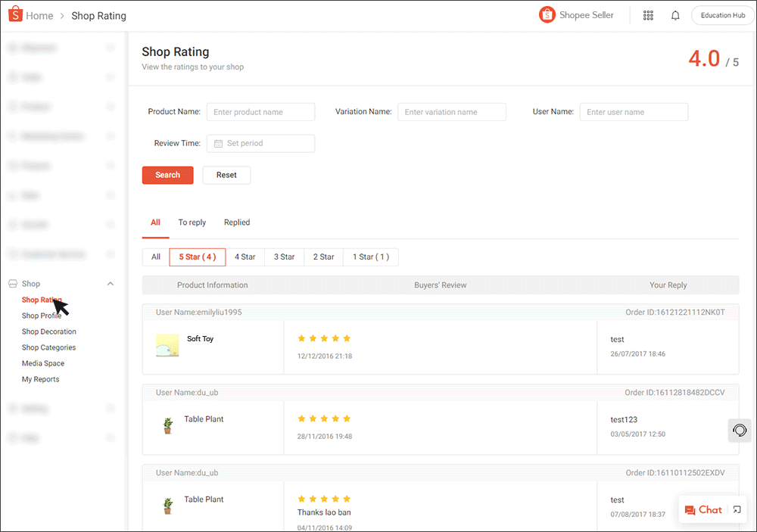Open the notification bell
757x532 pixels.
click(675, 15)
